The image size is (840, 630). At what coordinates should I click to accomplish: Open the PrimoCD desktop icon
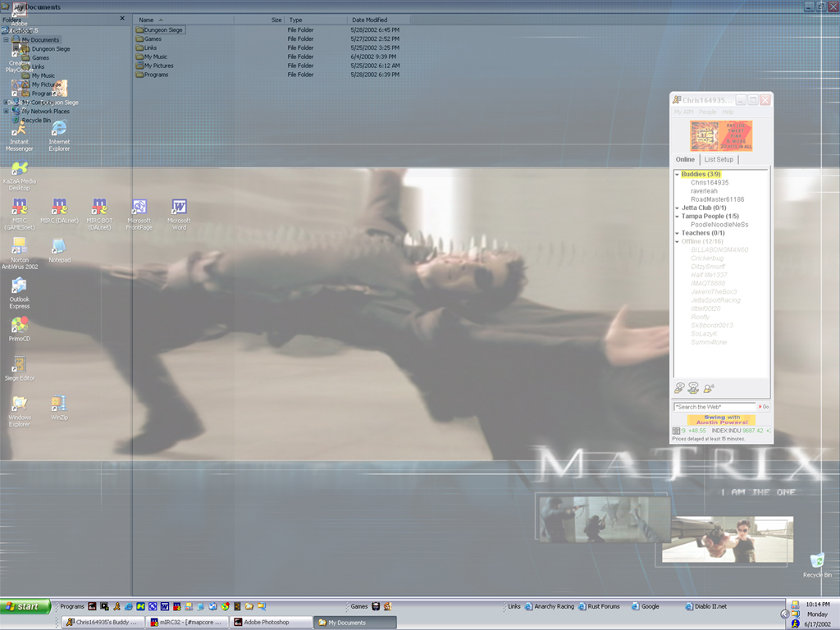(x=20, y=329)
